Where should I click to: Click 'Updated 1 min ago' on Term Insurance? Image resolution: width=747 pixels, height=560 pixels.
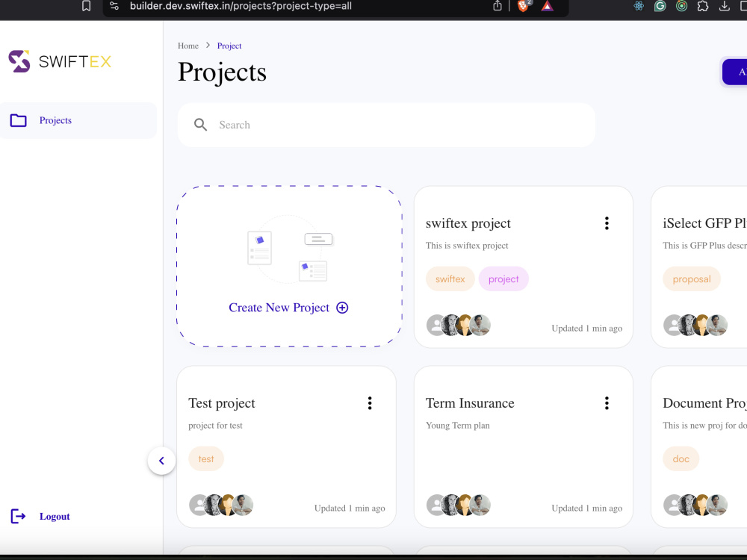(587, 508)
